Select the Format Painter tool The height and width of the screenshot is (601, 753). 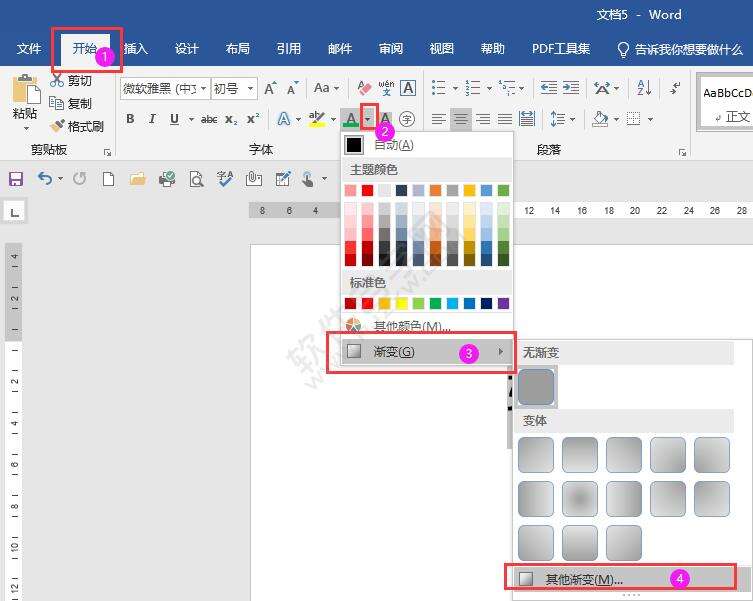click(x=76, y=126)
